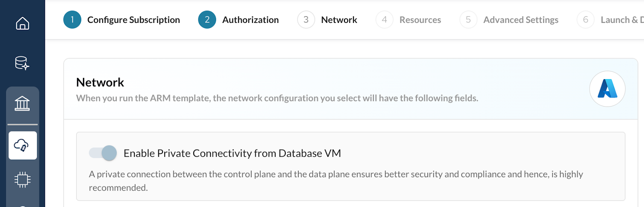Image resolution: width=644 pixels, height=207 pixels.
Task: Click the step 1 number circle
Action: [x=72, y=20]
